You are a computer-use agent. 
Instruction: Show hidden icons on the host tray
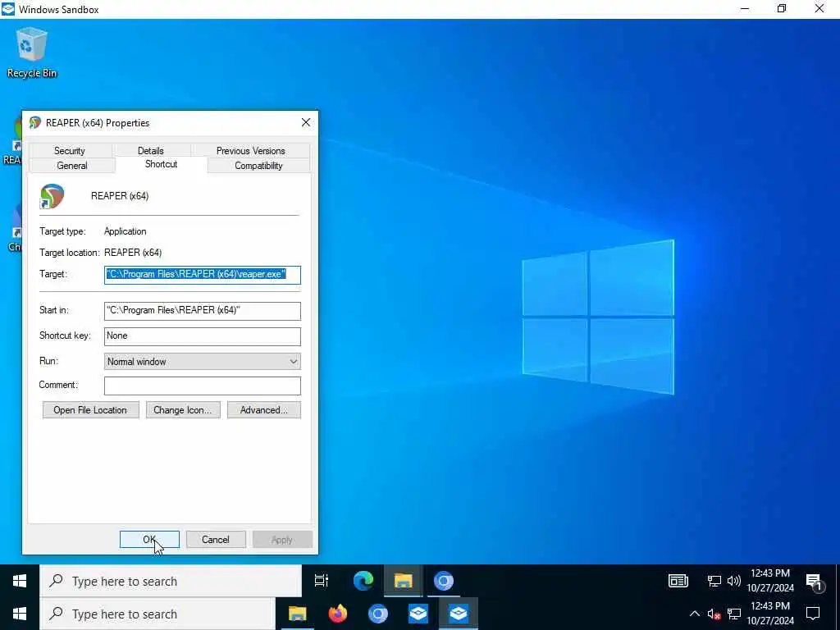pos(694,614)
